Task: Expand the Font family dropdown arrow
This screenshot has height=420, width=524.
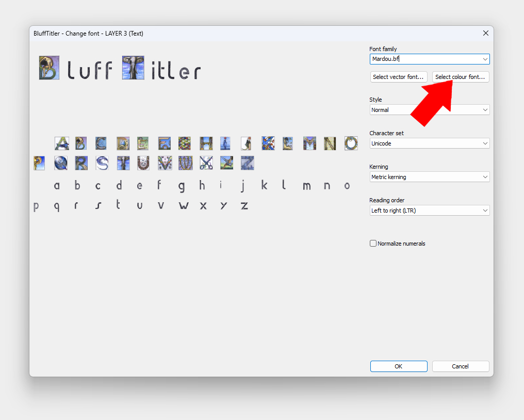Action: (x=485, y=59)
